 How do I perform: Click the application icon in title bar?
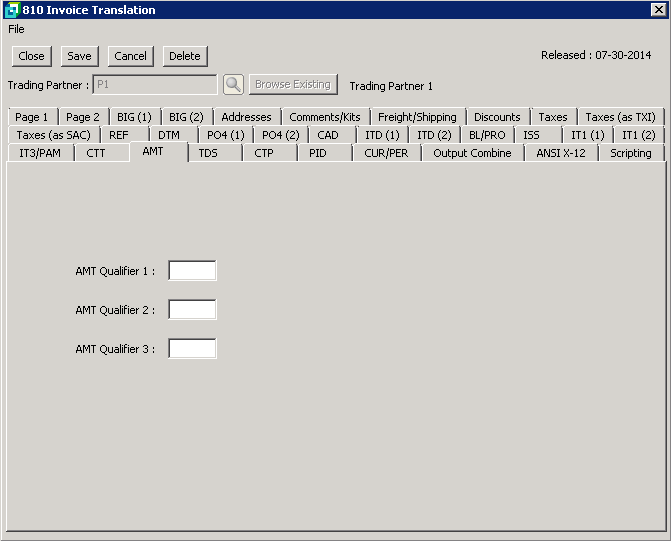pyautogui.click(x=11, y=10)
